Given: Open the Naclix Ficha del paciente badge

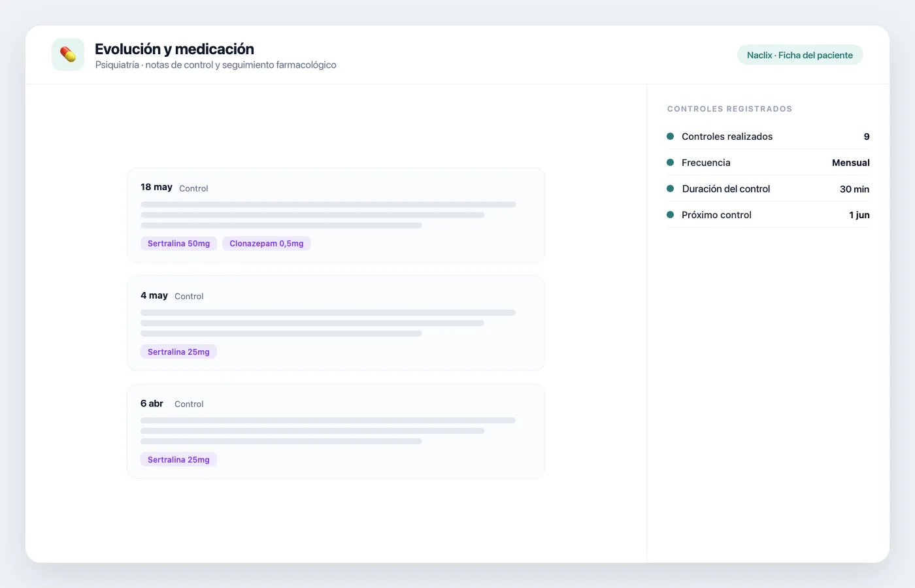Looking at the screenshot, I should click(800, 55).
